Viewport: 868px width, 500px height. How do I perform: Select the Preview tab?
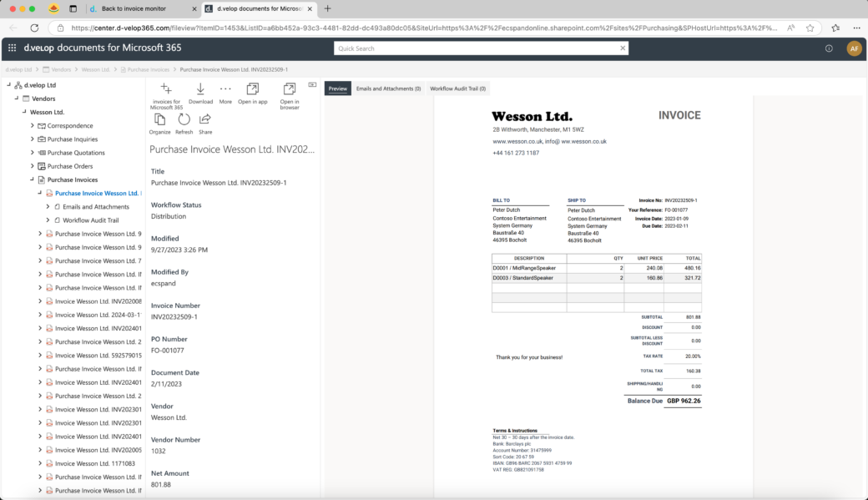[338, 88]
